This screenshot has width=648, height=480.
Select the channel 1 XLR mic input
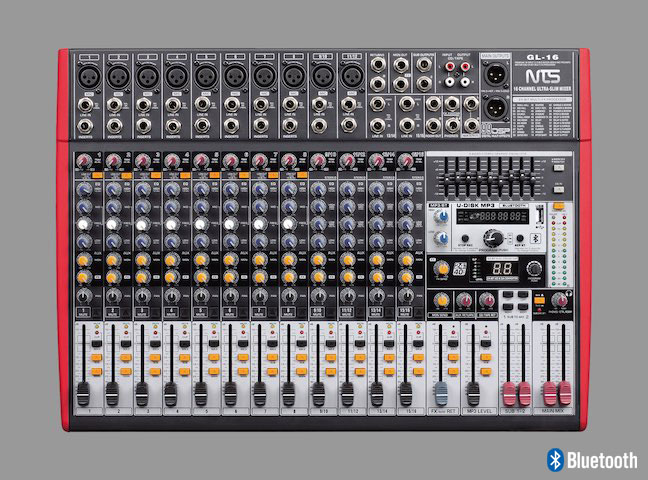click(89, 76)
